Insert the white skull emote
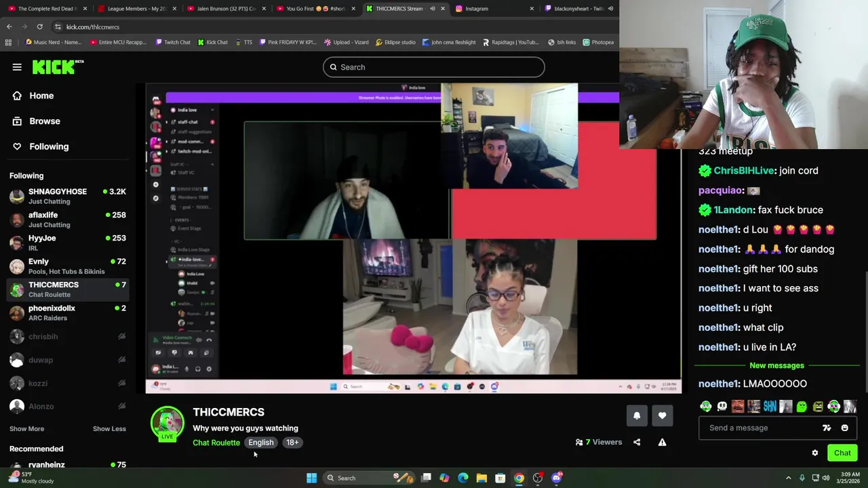Image resolution: width=868 pixels, height=488 pixels. pyautogui.click(x=722, y=407)
